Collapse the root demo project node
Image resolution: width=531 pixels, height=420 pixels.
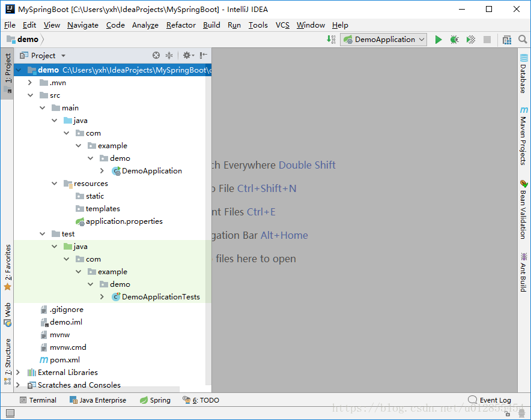18,70
